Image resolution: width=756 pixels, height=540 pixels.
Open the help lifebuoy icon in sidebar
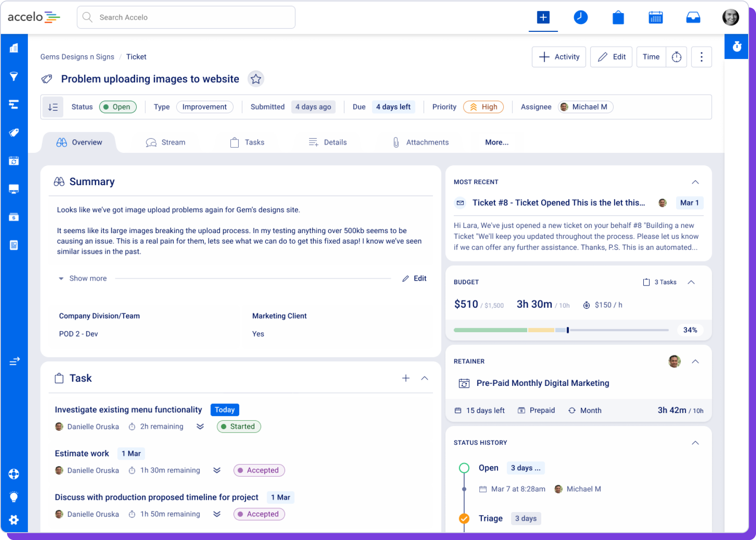coord(14,474)
